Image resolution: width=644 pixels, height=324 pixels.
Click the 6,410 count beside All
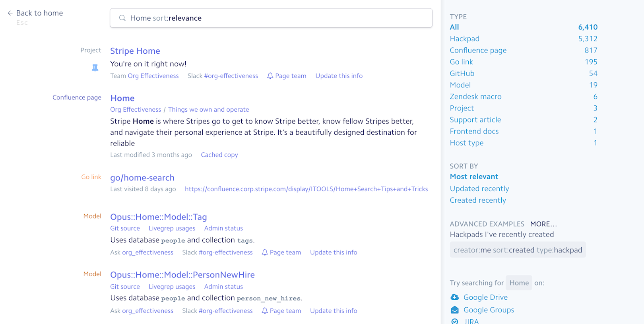[588, 27]
